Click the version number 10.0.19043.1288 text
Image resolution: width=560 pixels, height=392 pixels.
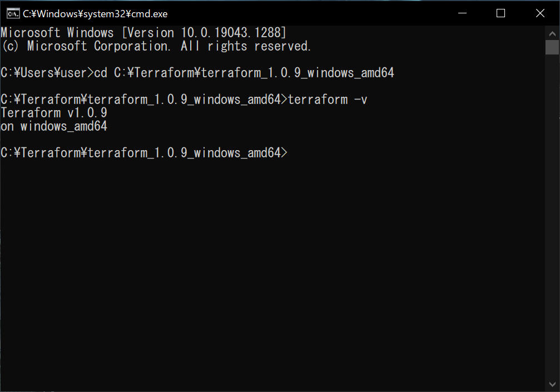point(231,33)
